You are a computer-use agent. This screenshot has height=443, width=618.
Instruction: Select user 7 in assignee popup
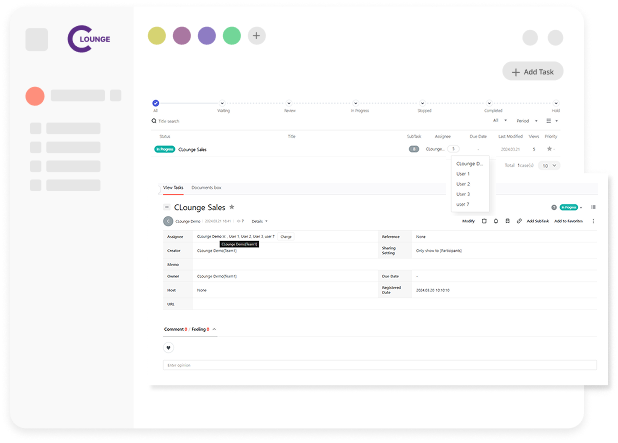463,204
